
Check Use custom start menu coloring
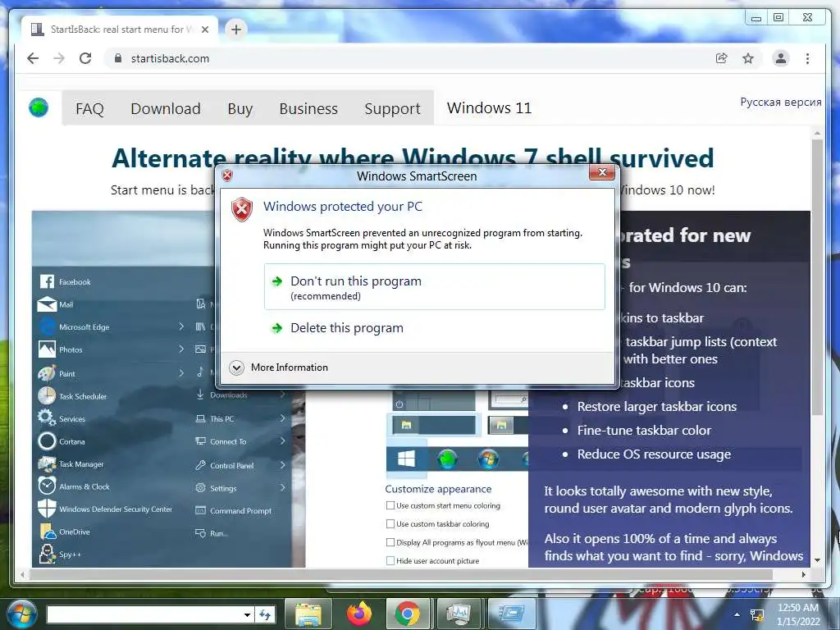pos(390,505)
